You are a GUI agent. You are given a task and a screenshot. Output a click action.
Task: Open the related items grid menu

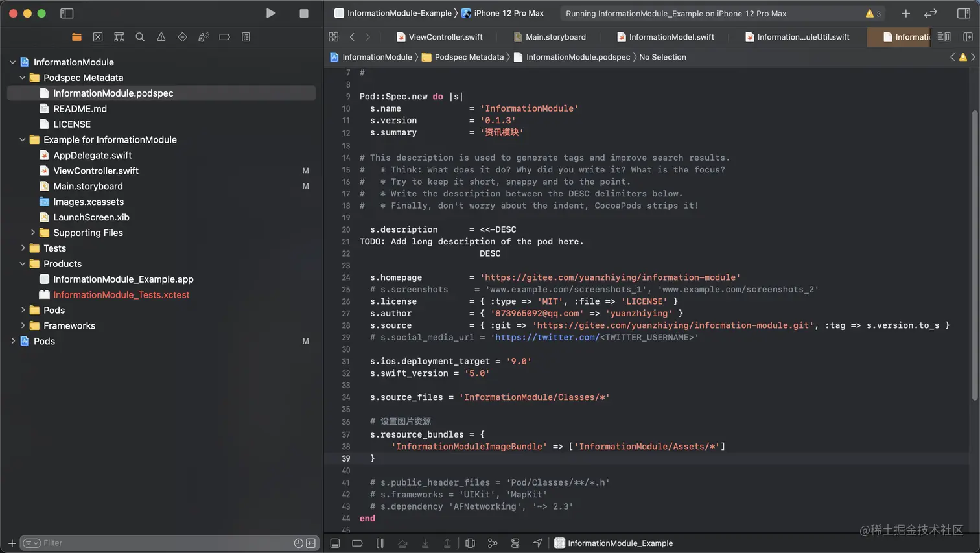(x=333, y=37)
